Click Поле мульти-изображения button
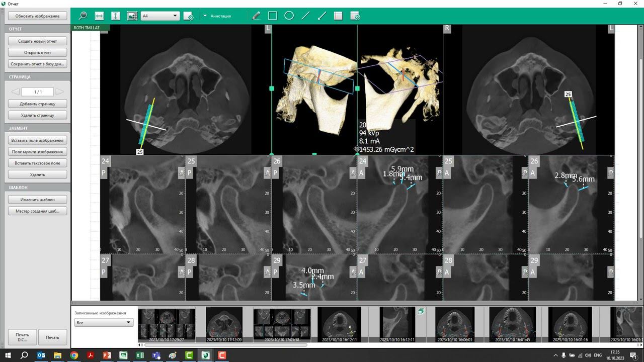 (37, 151)
